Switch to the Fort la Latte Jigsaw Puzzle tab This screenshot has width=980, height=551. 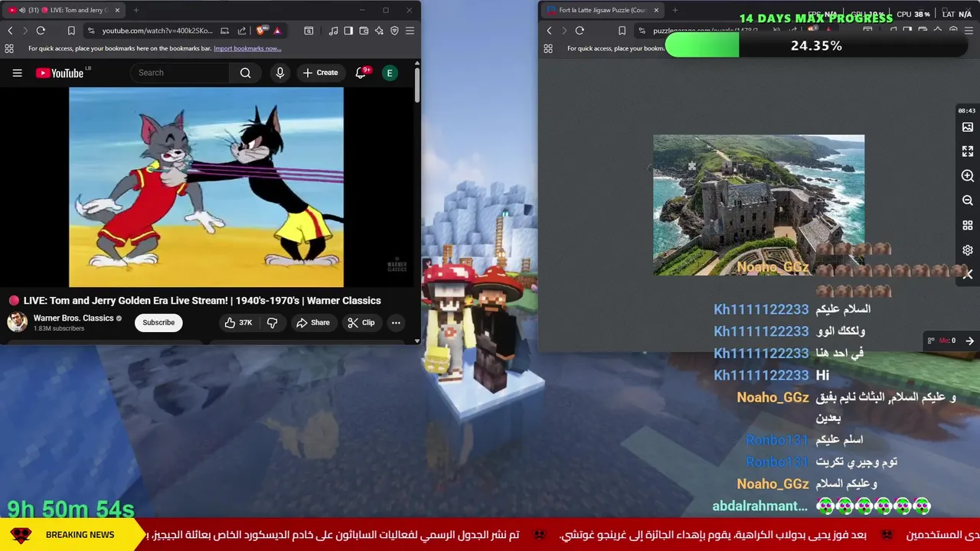(603, 10)
